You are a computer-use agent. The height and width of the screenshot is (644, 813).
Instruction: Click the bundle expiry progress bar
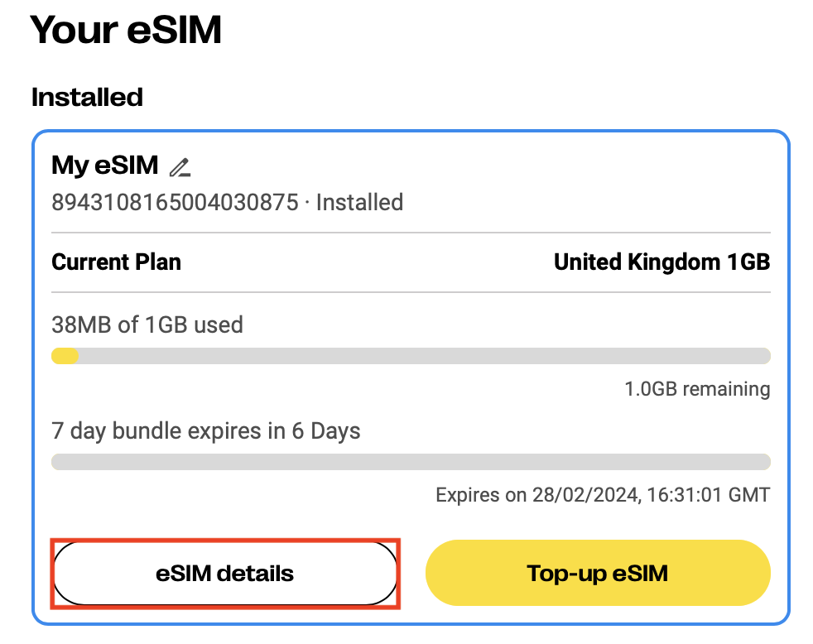click(x=411, y=461)
